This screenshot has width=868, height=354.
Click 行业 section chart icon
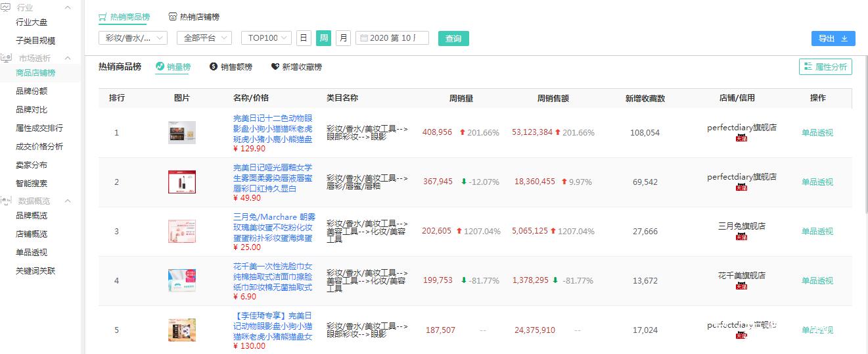6,7
